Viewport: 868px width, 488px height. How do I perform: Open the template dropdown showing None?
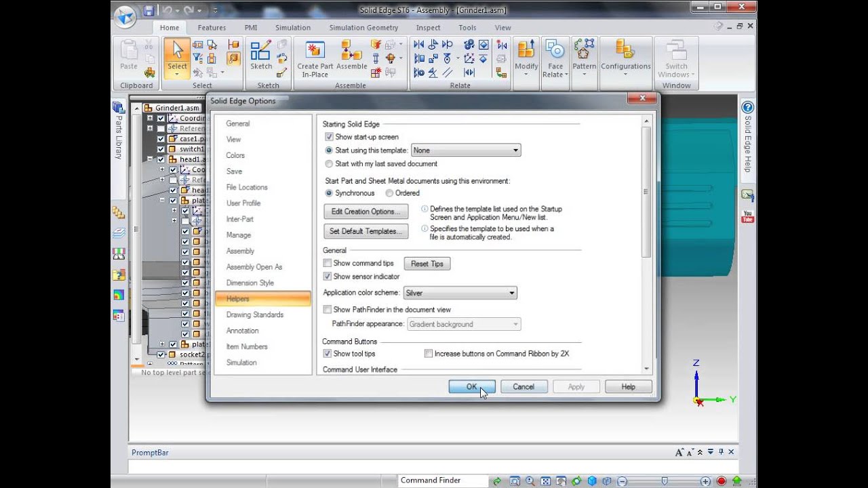[466, 150]
